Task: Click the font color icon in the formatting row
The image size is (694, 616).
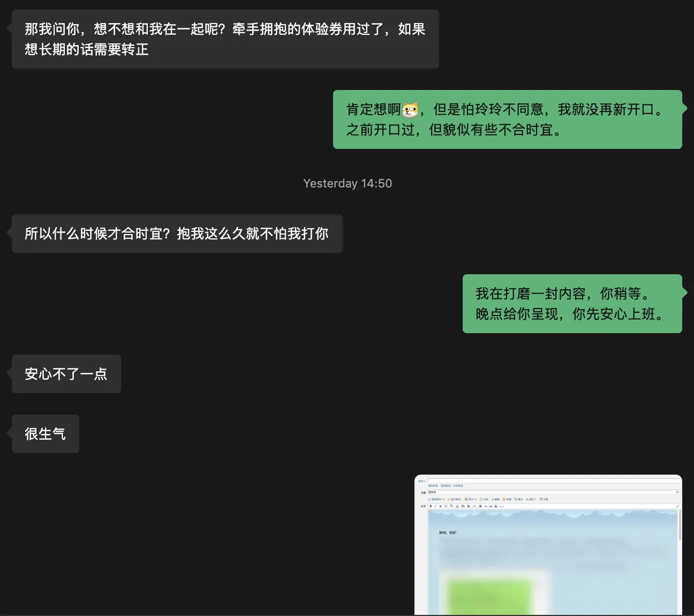Action: tap(457, 506)
